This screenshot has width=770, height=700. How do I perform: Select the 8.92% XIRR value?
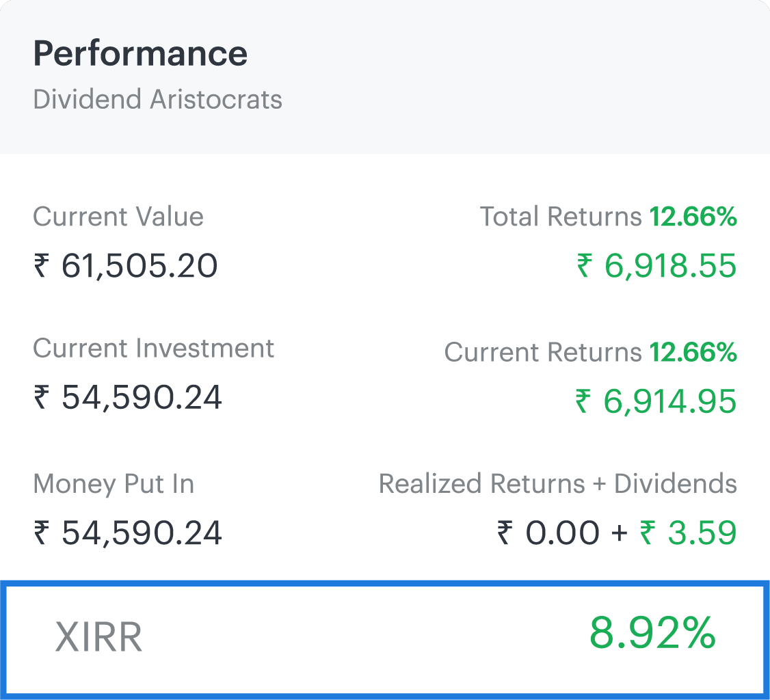pyautogui.click(x=652, y=634)
